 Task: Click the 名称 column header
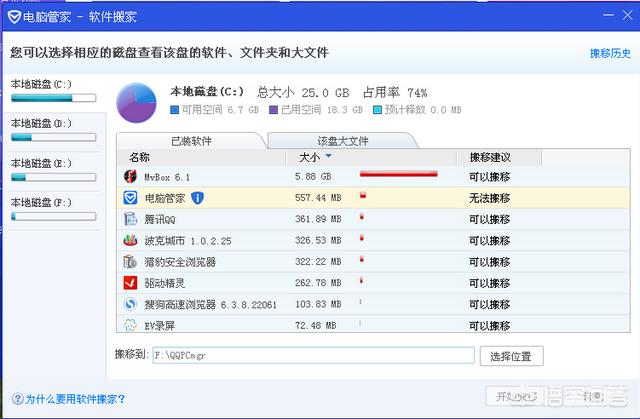click(x=140, y=157)
